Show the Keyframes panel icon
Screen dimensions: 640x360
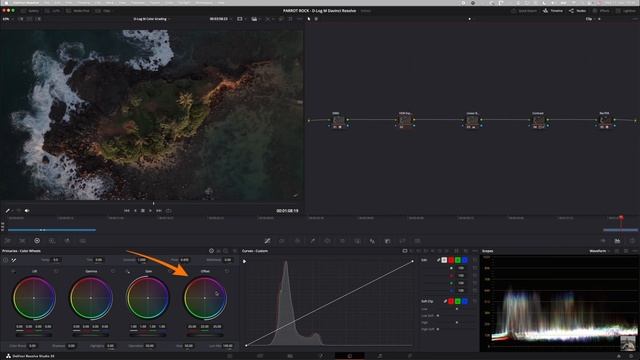(x=602, y=241)
